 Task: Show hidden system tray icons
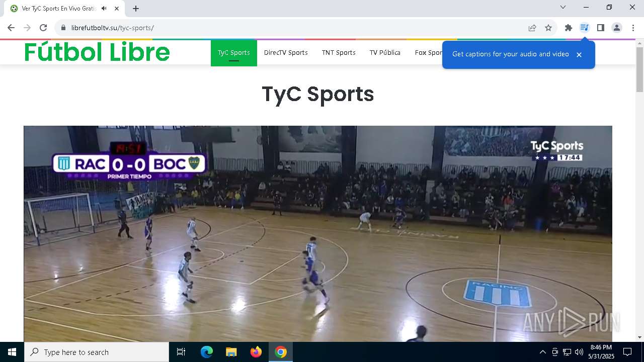pos(542,352)
